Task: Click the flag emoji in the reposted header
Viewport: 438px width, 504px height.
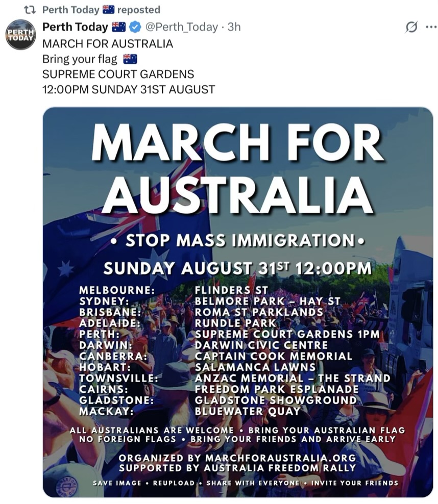Action: pyautogui.click(x=108, y=10)
